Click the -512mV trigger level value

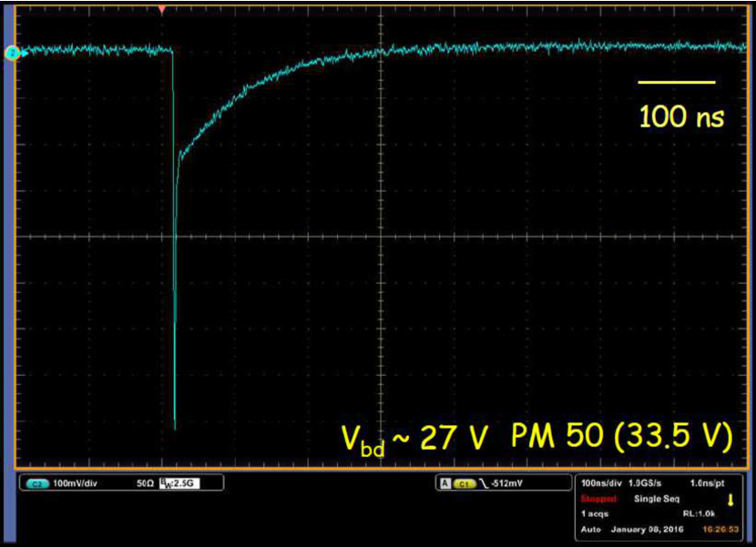pos(506,483)
